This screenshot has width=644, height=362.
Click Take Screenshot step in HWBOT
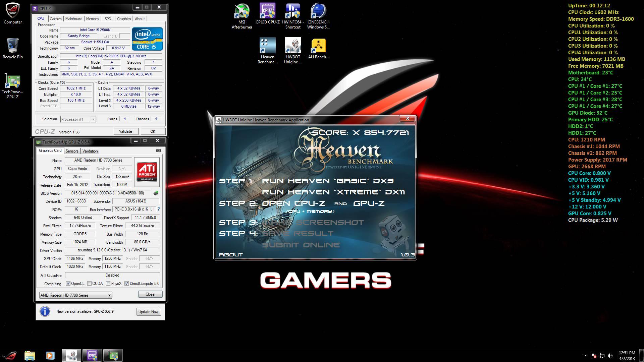(313, 223)
